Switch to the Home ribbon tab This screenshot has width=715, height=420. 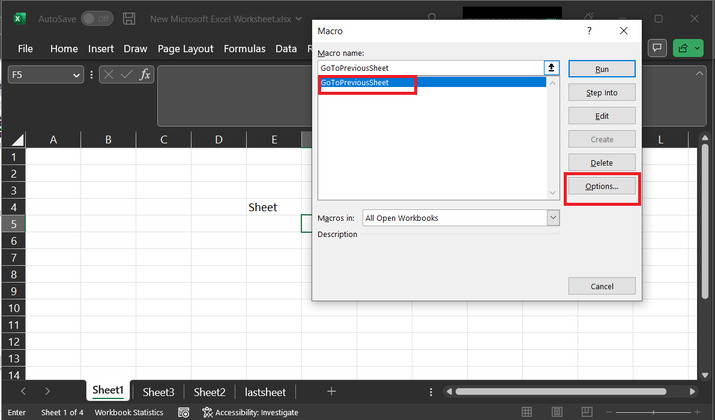click(64, 48)
